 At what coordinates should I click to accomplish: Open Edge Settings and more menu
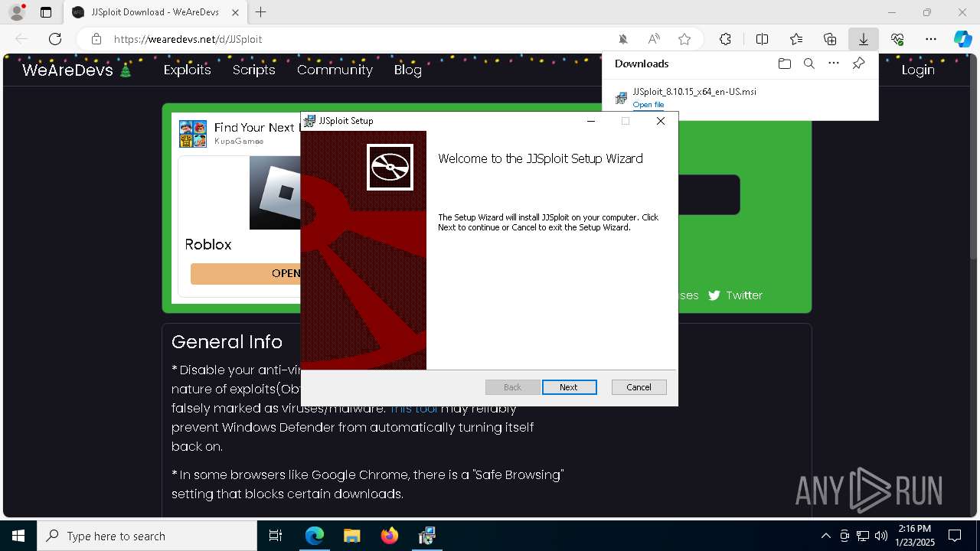point(931,39)
